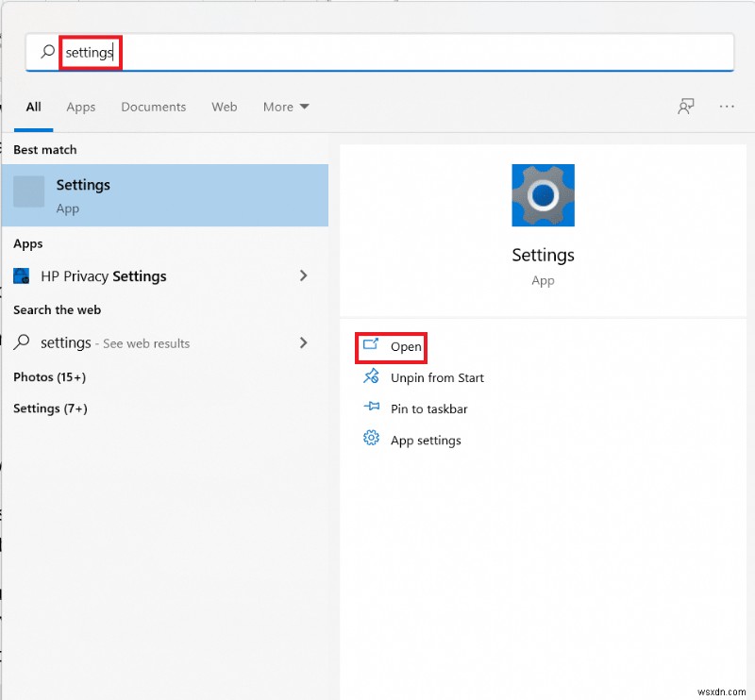
Task: Click the Pin to taskbar icon
Action: 372,408
